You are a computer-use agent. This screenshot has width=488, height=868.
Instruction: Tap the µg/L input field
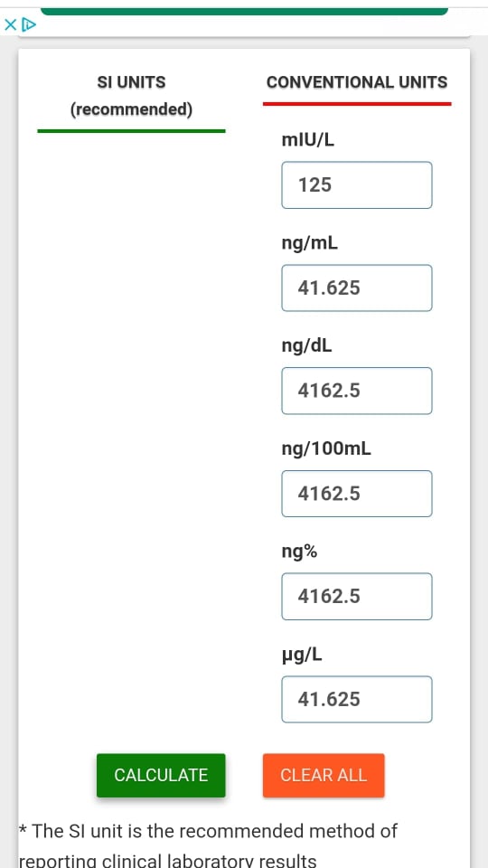tap(357, 699)
